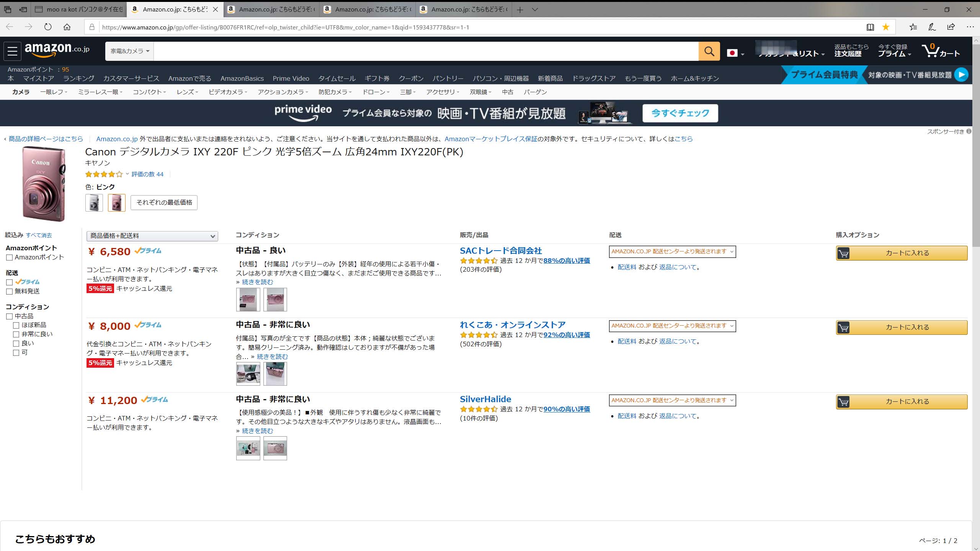
Task: Check the 非常に良い checkbox
Action: pos(16,334)
